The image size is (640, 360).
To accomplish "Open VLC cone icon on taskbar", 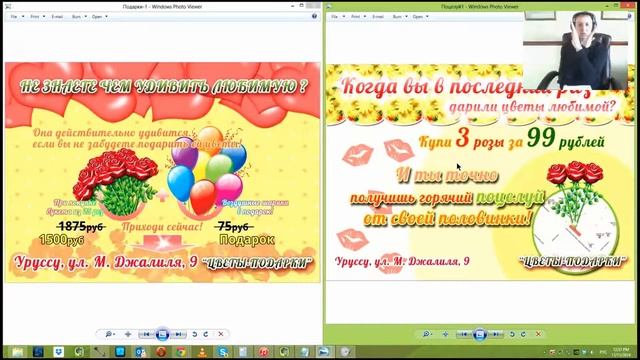I will [x=202, y=352].
